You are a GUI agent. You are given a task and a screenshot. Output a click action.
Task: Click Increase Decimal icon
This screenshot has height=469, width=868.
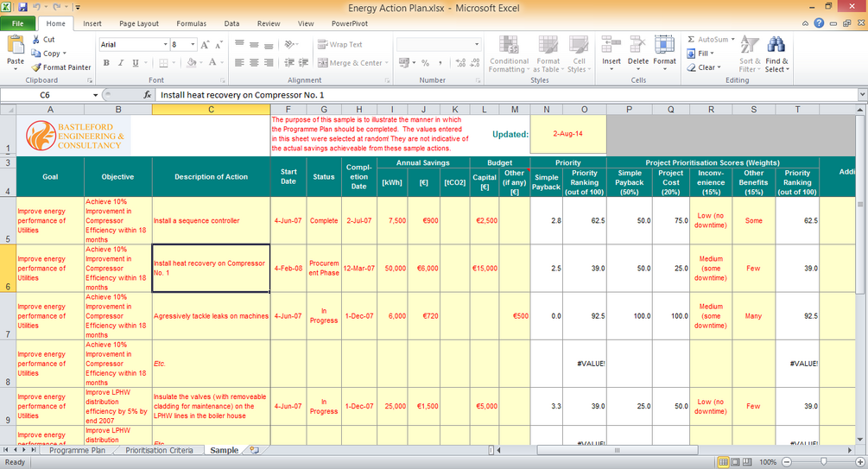pos(460,63)
